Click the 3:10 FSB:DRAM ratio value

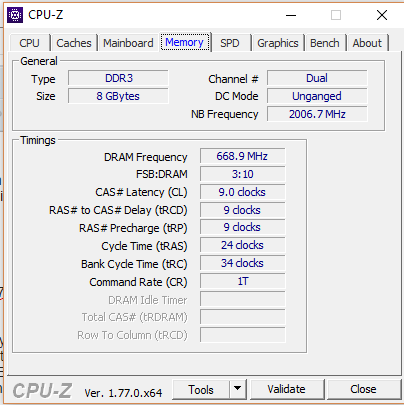pos(243,174)
